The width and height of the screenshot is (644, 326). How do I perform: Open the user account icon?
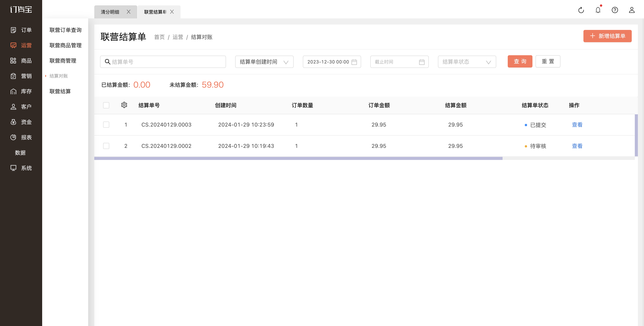[632, 10]
